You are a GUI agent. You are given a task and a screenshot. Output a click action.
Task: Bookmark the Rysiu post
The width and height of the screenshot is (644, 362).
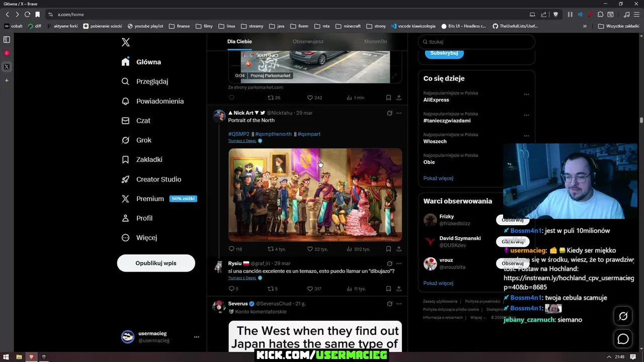(x=388, y=289)
